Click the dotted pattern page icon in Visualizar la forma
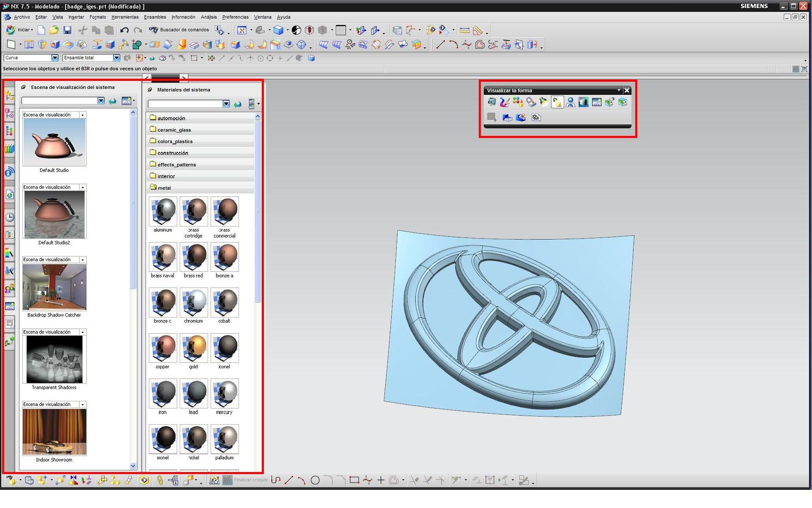The image size is (812, 508). point(536,117)
